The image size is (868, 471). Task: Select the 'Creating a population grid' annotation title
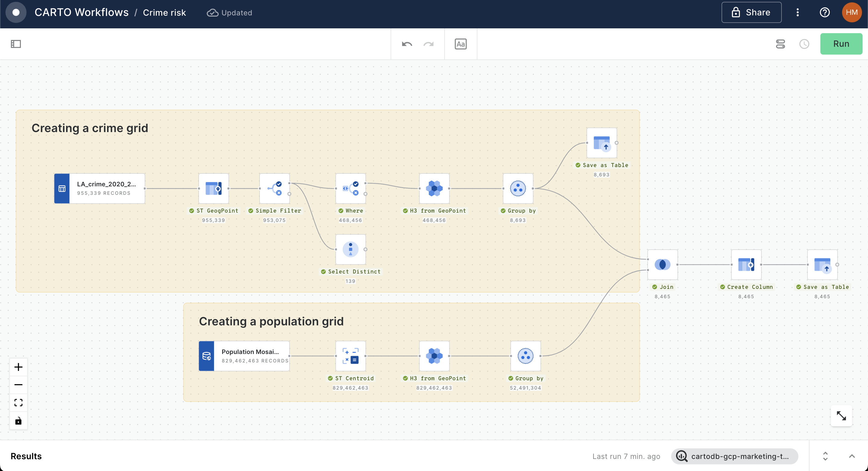click(x=271, y=321)
